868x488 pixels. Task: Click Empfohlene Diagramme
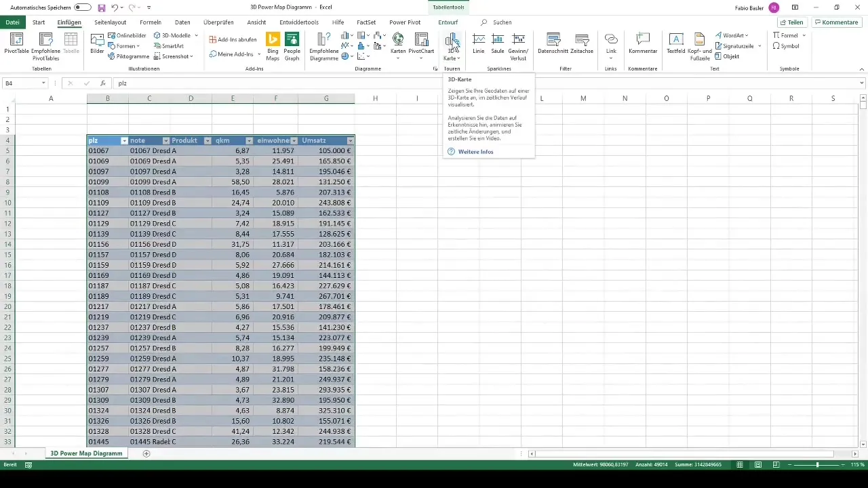pyautogui.click(x=323, y=46)
